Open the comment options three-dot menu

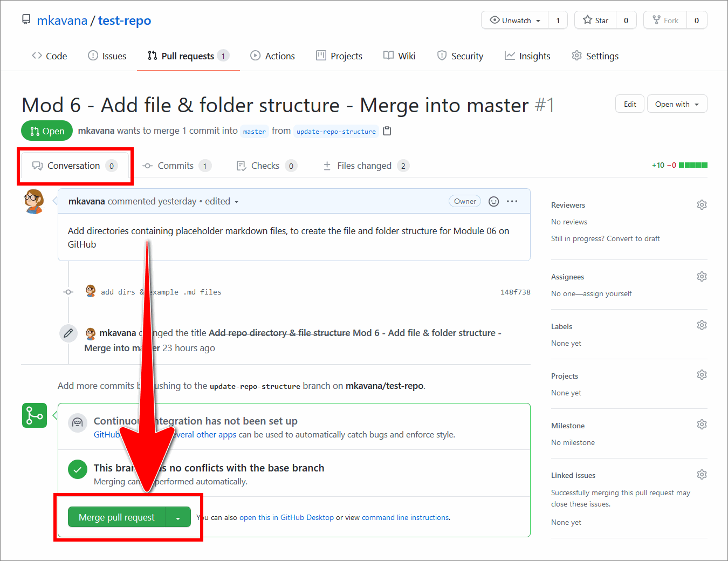coord(512,201)
